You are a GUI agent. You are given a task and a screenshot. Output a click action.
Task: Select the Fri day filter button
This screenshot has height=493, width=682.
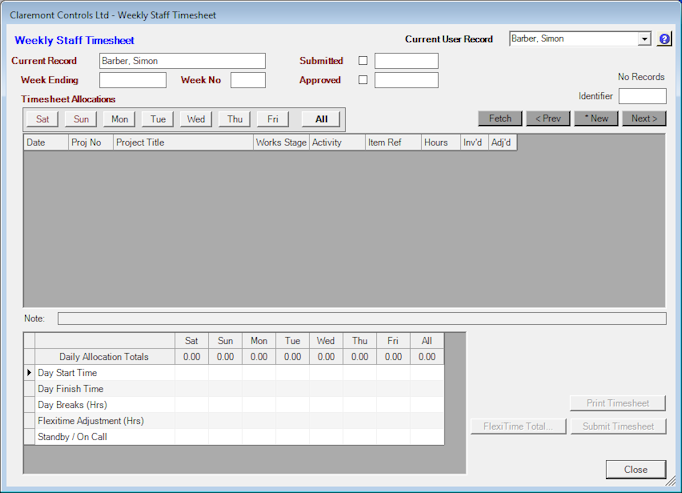[273, 119]
